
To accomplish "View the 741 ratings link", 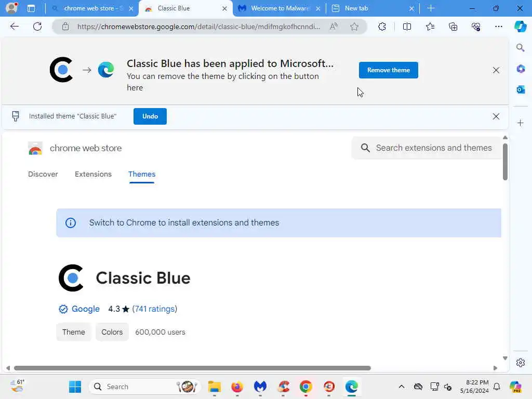I will click(x=155, y=309).
